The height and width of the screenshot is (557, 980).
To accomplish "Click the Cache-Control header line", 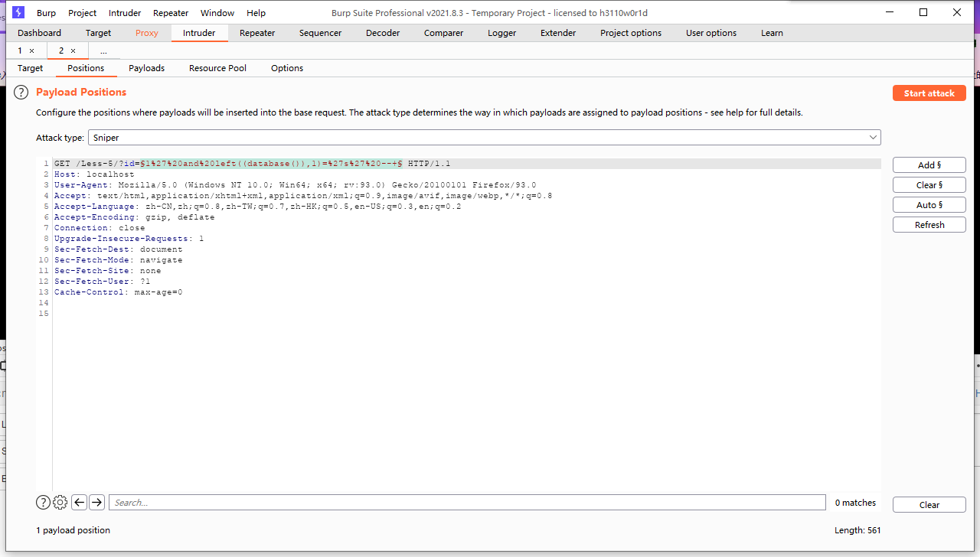I will (118, 292).
